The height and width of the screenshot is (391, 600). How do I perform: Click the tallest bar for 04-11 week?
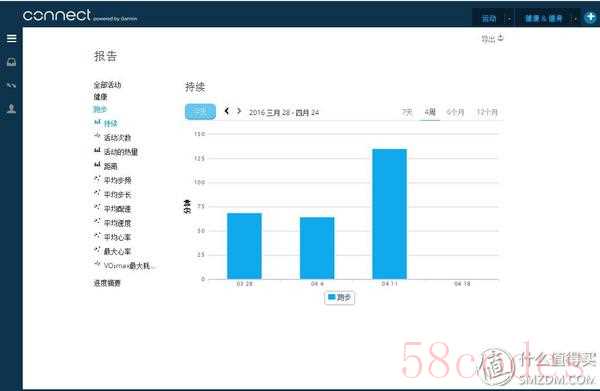pyautogui.click(x=390, y=214)
